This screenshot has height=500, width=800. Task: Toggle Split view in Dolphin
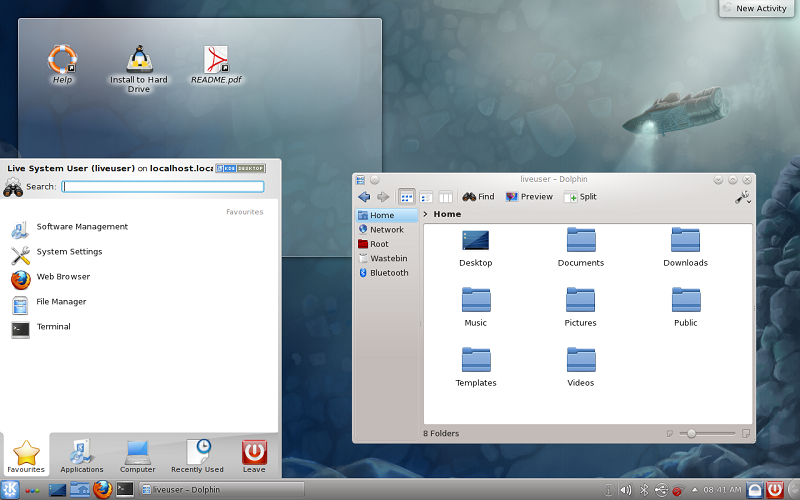(580, 197)
